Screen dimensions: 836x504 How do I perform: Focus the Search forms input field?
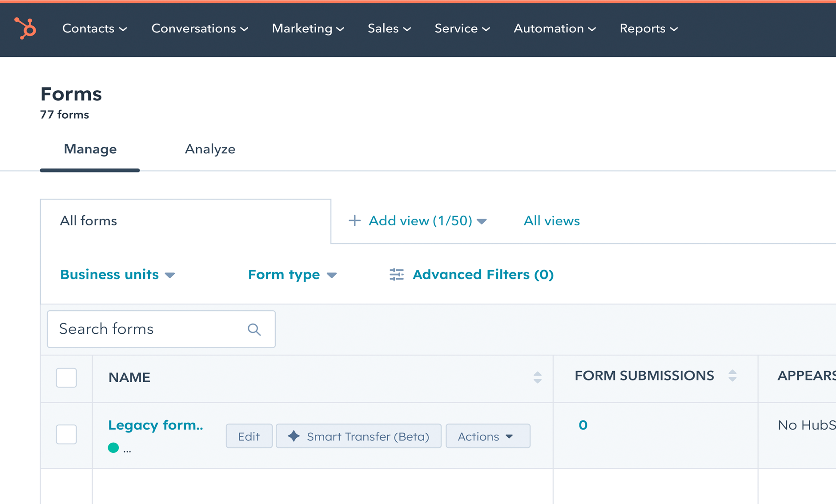pyautogui.click(x=161, y=329)
